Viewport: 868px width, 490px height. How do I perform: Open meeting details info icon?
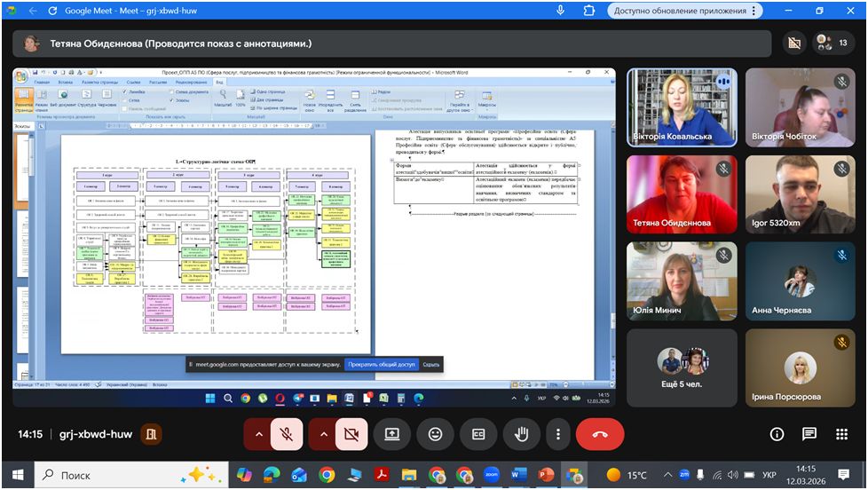coord(777,434)
